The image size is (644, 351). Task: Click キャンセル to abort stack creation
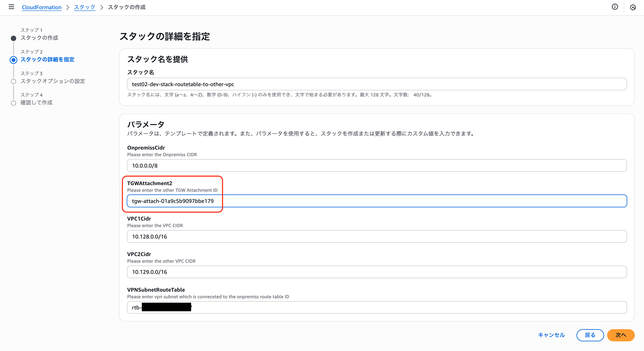[551, 335]
